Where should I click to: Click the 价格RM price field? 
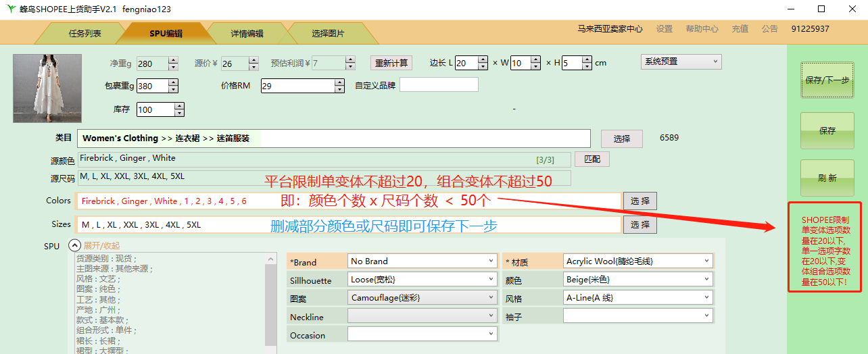click(302, 86)
